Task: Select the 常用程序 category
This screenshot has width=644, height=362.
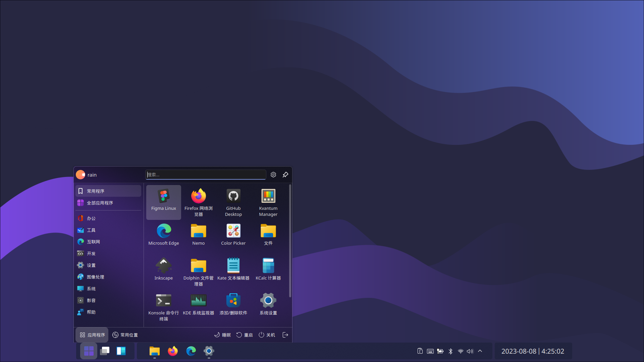Action: pos(108,191)
